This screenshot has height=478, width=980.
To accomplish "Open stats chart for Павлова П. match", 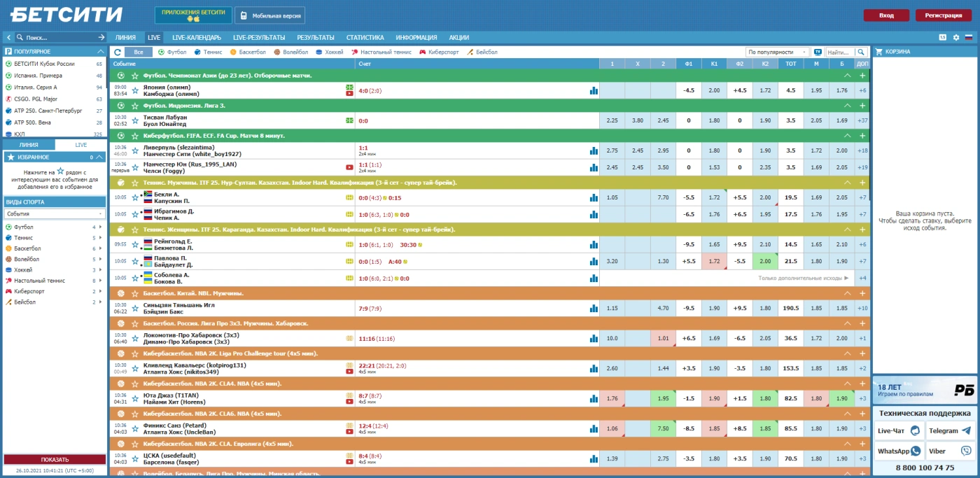I will click(x=594, y=261).
